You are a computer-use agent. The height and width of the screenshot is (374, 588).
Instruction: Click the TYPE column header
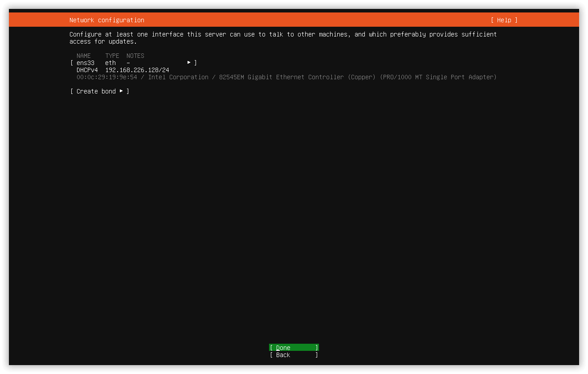coord(112,56)
